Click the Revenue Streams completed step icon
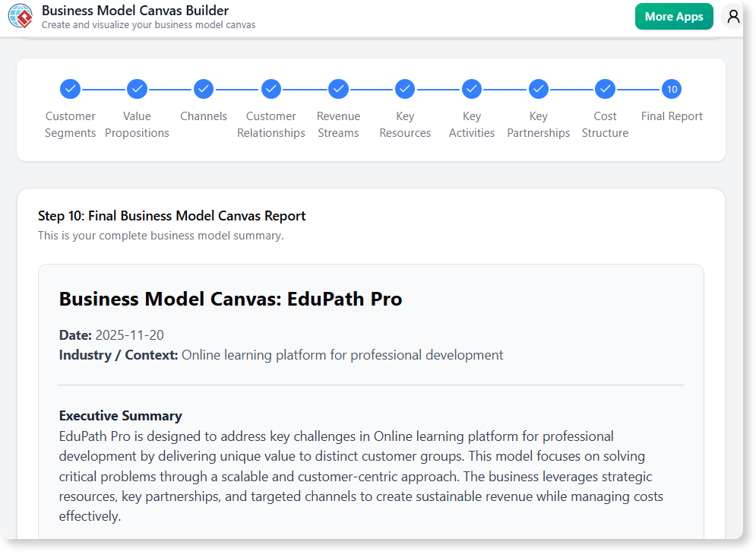756x558 pixels. pyautogui.click(x=338, y=89)
